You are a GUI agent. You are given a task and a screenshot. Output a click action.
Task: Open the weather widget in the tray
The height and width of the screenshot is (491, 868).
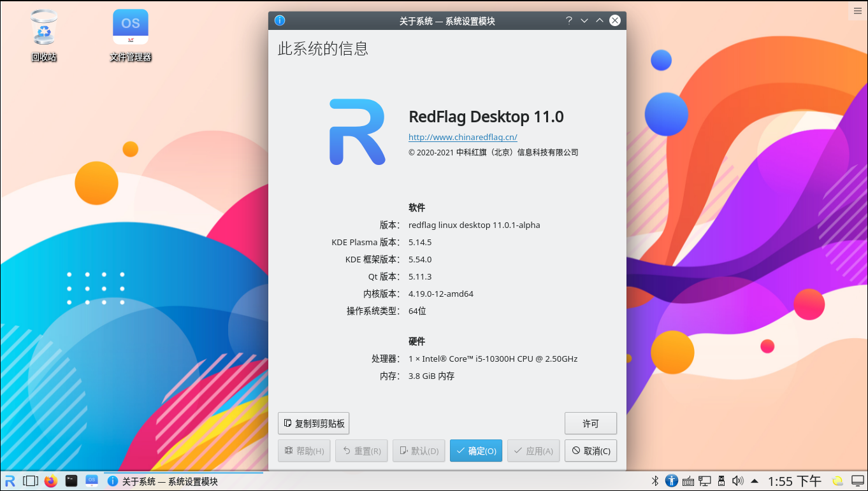[838, 481]
